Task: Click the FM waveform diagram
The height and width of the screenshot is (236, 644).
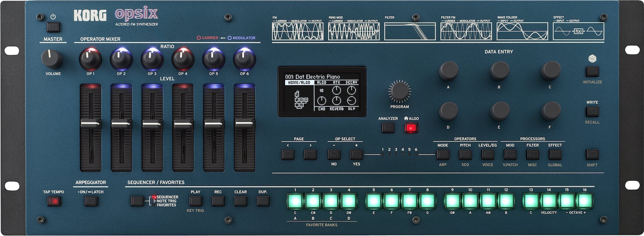Action: tap(298, 31)
